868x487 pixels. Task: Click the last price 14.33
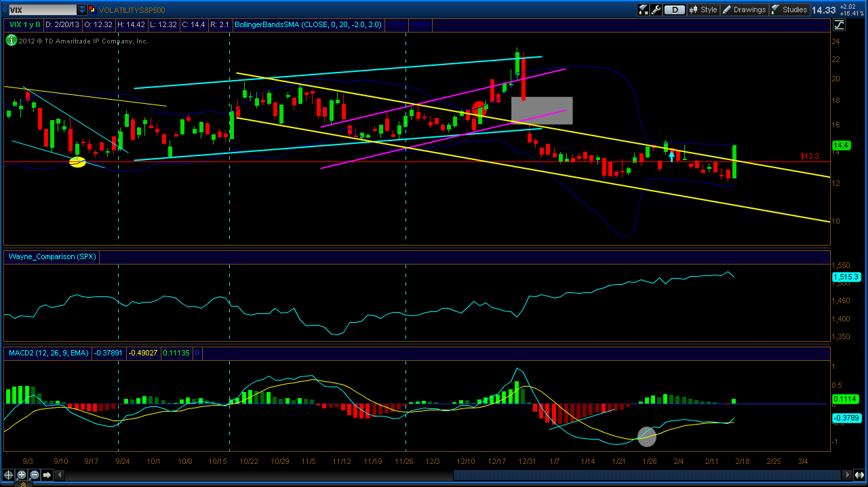pyautogui.click(x=823, y=9)
